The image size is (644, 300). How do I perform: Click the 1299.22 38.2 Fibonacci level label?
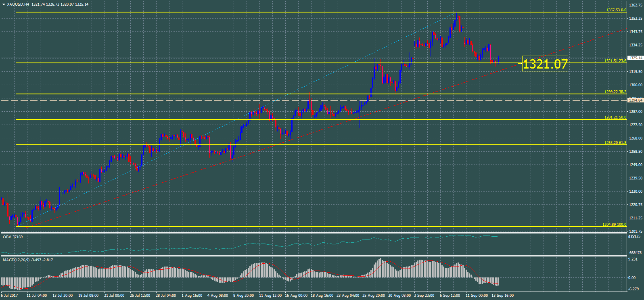(x=615, y=92)
